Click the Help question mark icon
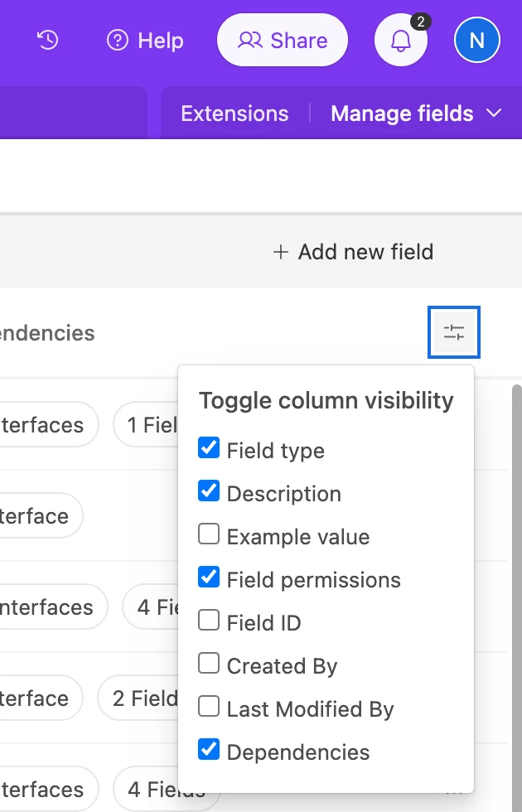Viewport: 522px width, 812px height. pyautogui.click(x=118, y=40)
